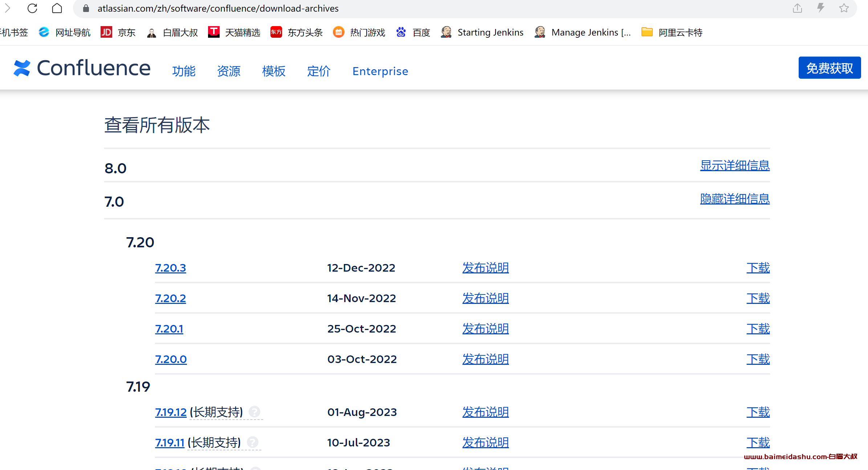The height and width of the screenshot is (470, 868).
Task: Click the 7.19 section heading
Action: click(138, 387)
